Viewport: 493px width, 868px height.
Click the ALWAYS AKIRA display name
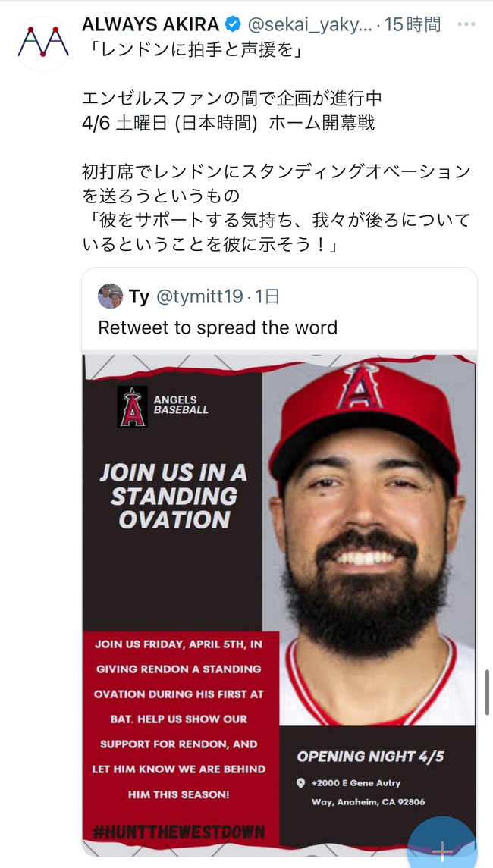151,25
